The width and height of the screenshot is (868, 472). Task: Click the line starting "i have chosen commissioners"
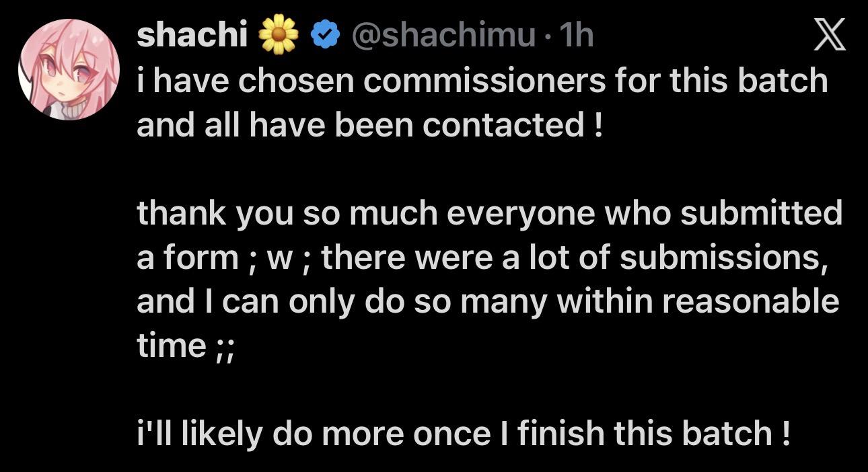(x=482, y=81)
